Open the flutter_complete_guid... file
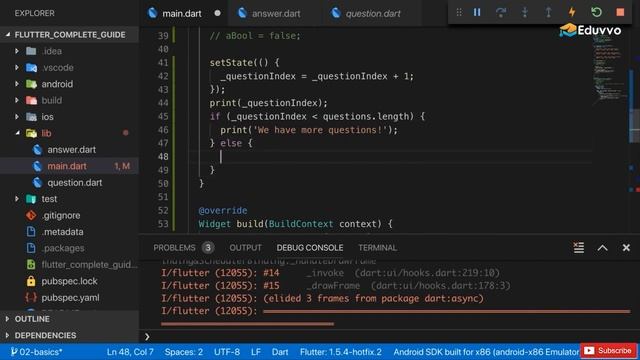 (69, 264)
